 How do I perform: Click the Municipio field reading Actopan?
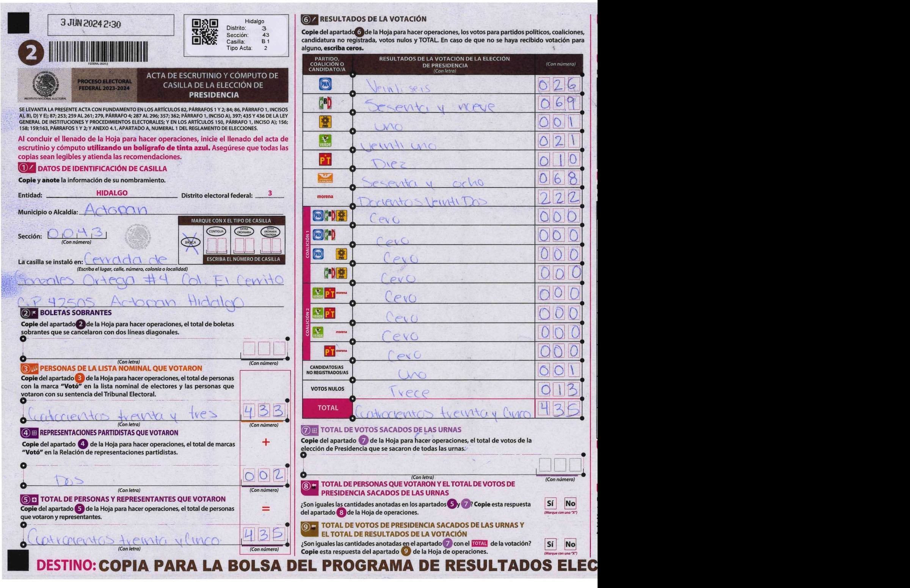coord(115,209)
